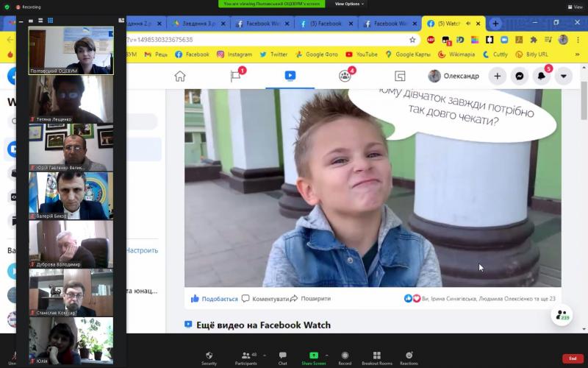588x368 pixels.
Task: Switch video strip to single-thumbnail view
Action: [31, 21]
